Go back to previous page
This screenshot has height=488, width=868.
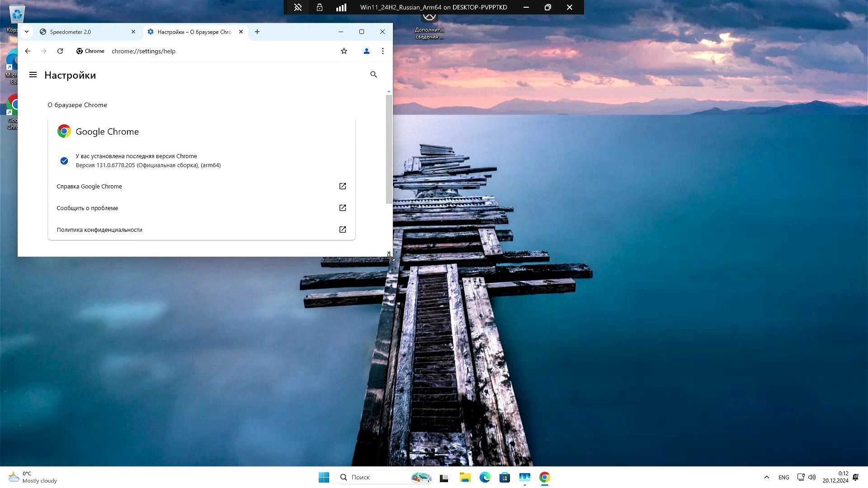tap(28, 51)
